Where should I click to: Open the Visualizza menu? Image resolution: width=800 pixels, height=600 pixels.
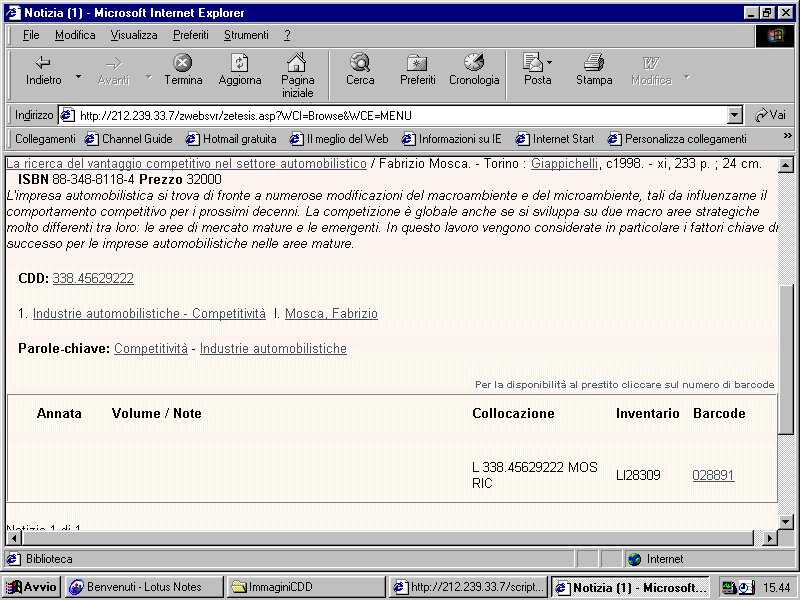[134, 35]
